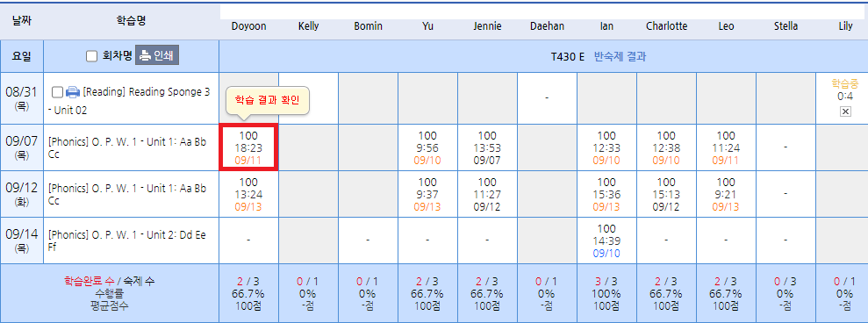Open Yu's 09/07 result showing 9:56
Screen dimensions: 868x323
pyautogui.click(x=428, y=148)
